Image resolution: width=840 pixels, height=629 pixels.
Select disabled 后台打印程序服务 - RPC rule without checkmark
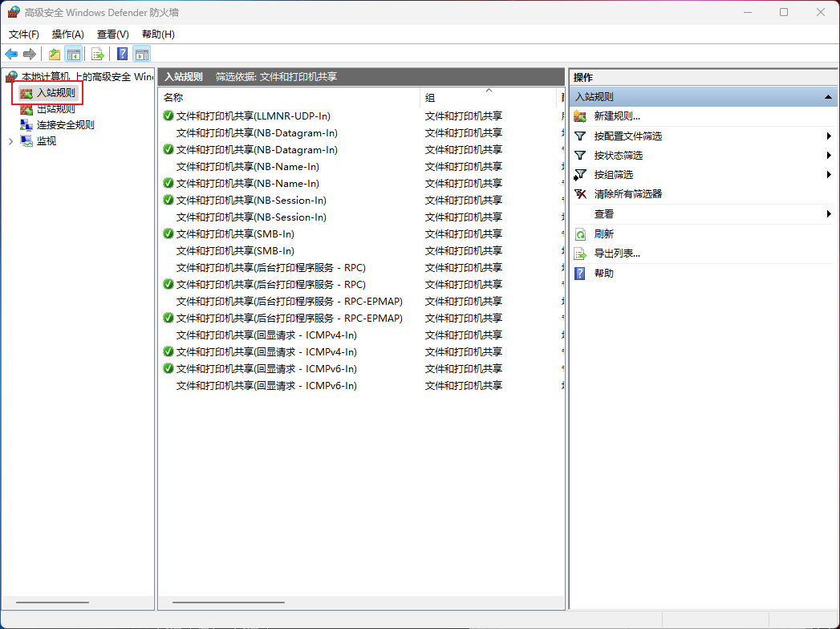tap(270, 267)
